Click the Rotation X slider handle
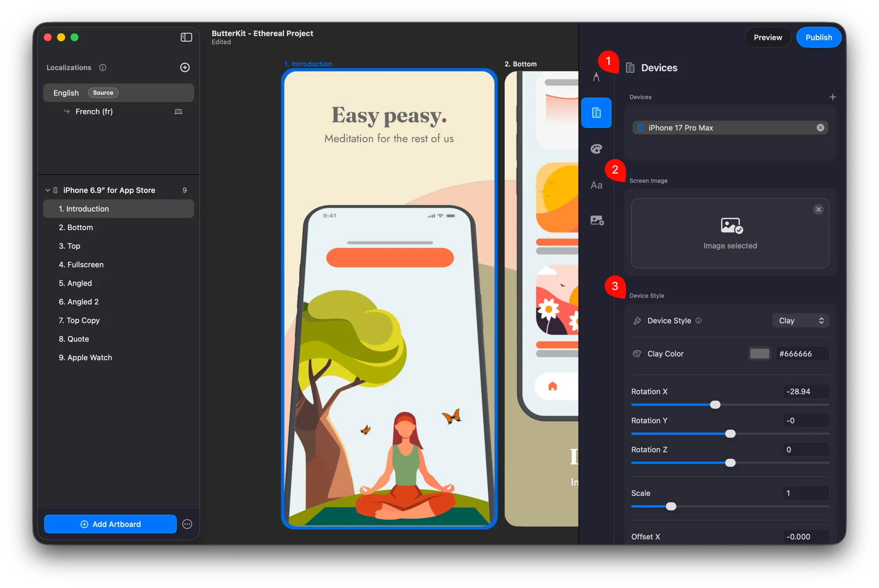 coord(715,404)
